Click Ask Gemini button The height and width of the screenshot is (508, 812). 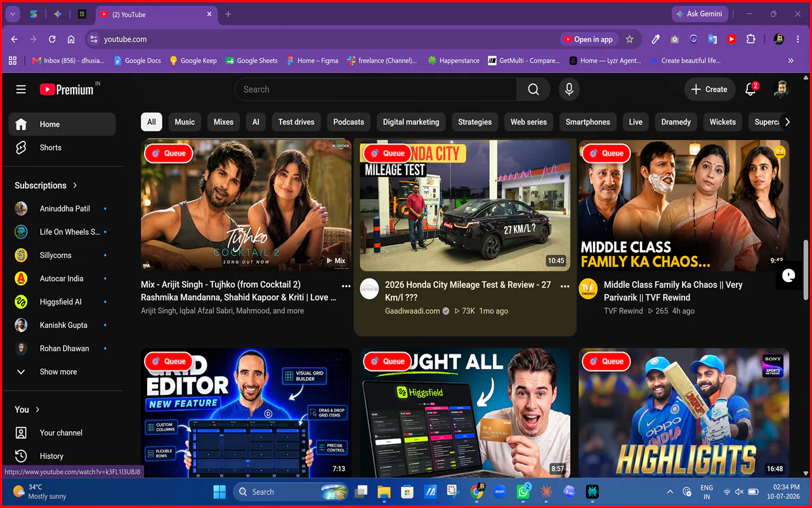pos(700,14)
